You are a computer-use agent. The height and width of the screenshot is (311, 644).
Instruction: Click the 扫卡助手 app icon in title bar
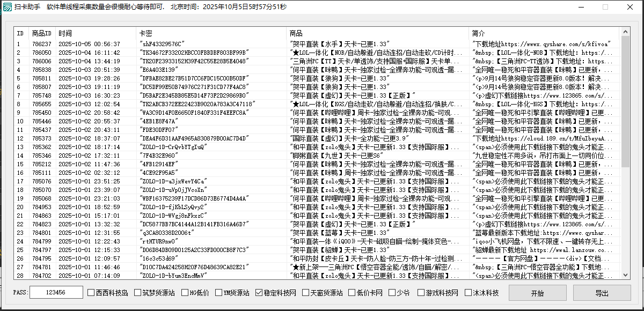coord(9,8)
